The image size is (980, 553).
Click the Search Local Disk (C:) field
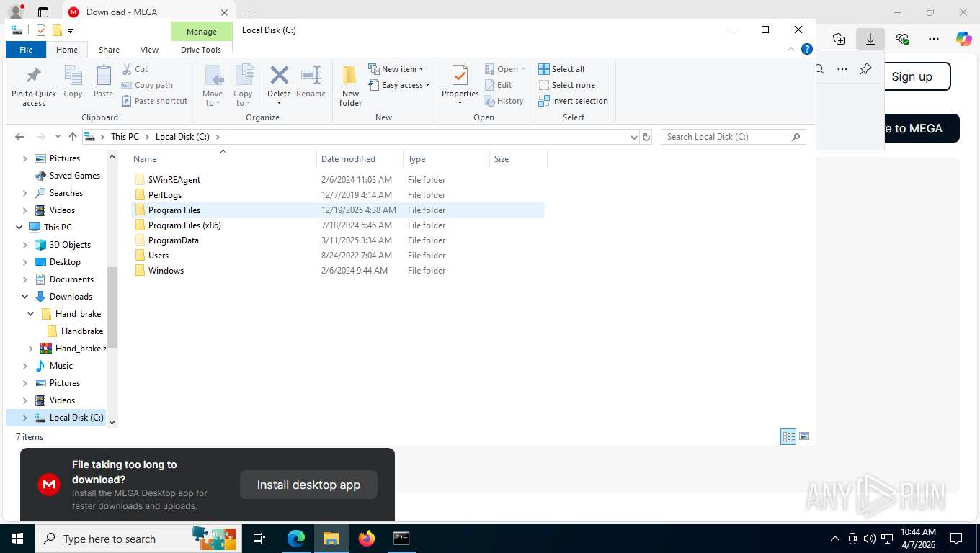click(x=733, y=137)
